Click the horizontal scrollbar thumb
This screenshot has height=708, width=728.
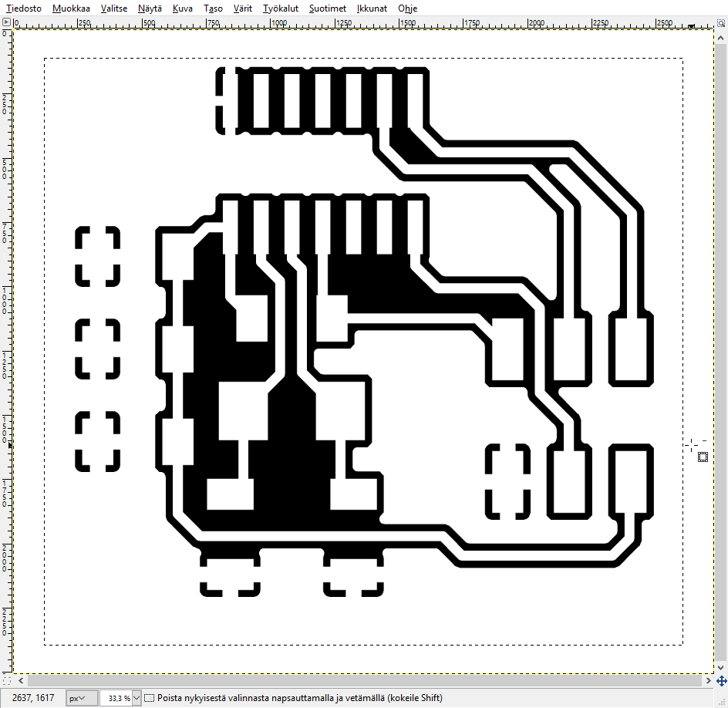365,680
